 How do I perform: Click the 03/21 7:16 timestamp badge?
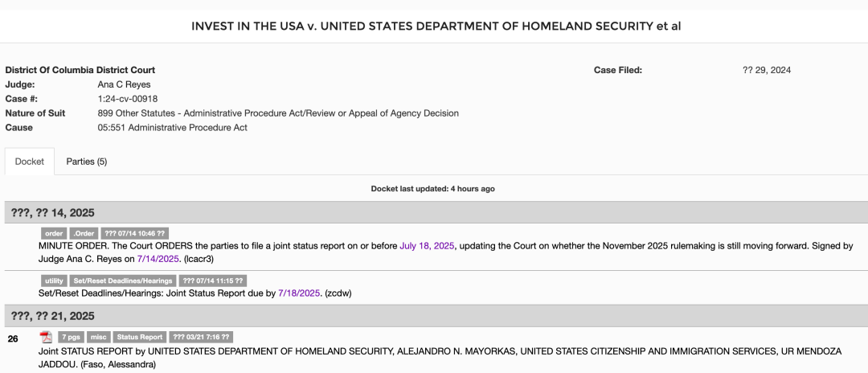coord(201,337)
